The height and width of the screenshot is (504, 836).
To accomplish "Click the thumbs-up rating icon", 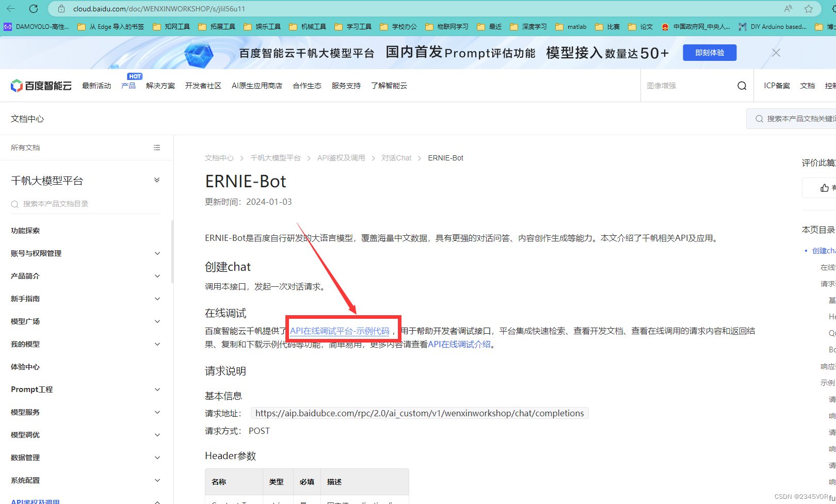I will (x=825, y=188).
